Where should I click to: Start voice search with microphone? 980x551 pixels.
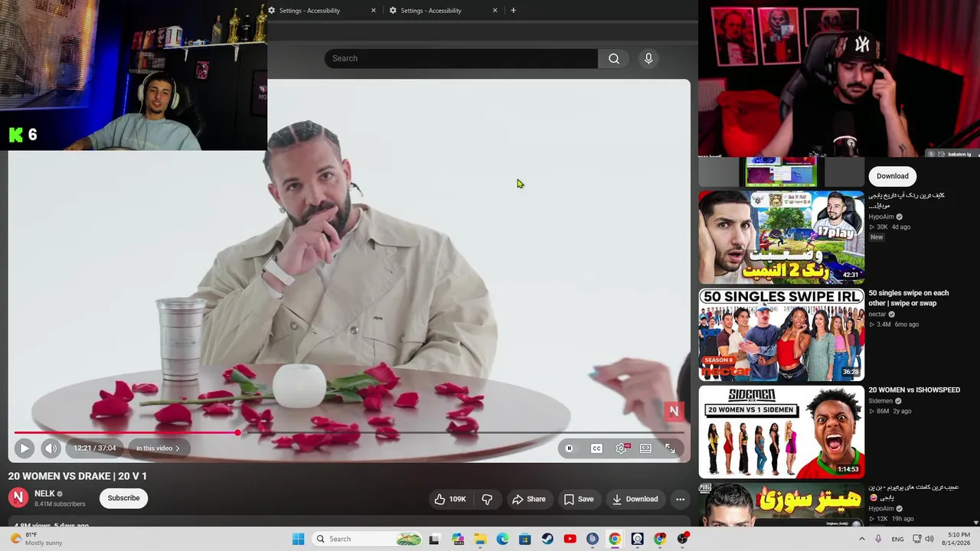pyautogui.click(x=648, y=58)
